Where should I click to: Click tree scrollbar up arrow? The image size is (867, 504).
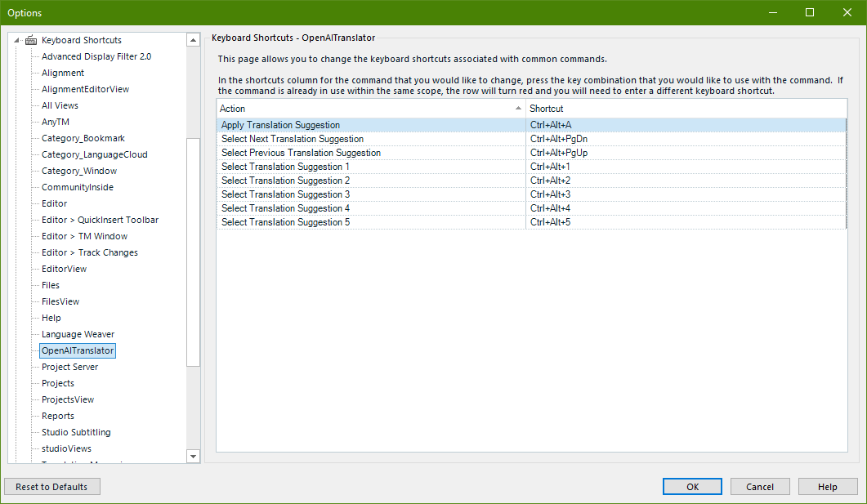click(193, 40)
